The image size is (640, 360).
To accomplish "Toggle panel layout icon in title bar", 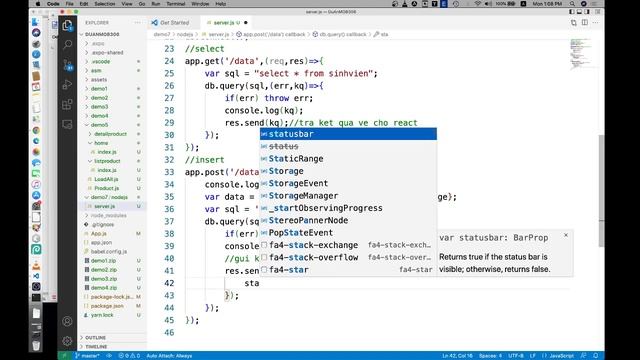I will coord(579,12).
